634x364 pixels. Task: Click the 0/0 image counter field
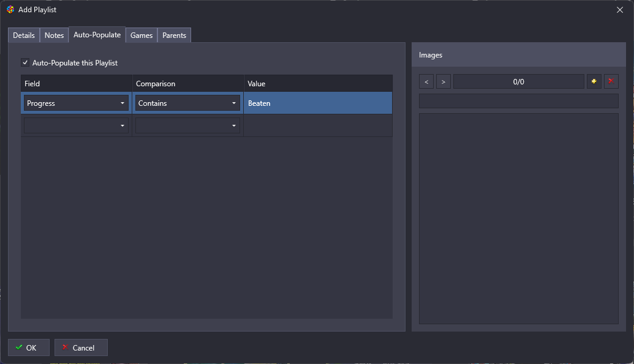point(519,81)
